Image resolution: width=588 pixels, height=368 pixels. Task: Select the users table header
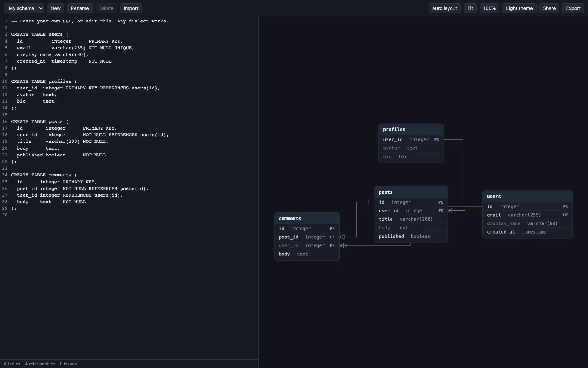(527, 197)
